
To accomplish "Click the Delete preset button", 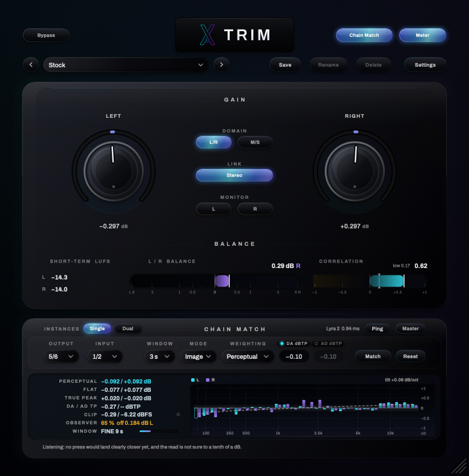I will coord(373,65).
